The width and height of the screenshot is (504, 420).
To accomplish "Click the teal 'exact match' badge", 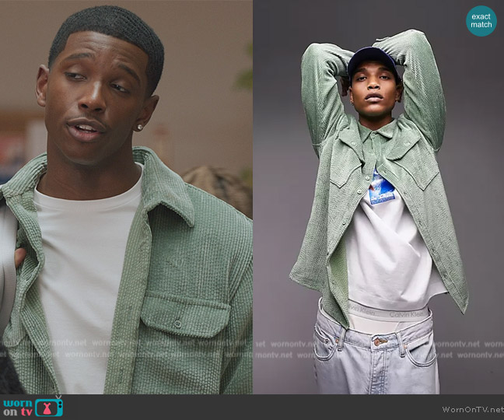I will pos(481,20).
